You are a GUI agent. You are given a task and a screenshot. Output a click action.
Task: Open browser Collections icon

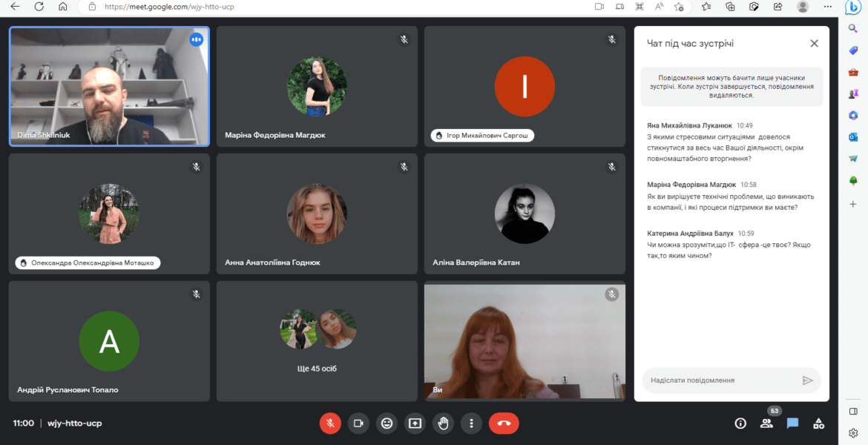click(730, 7)
